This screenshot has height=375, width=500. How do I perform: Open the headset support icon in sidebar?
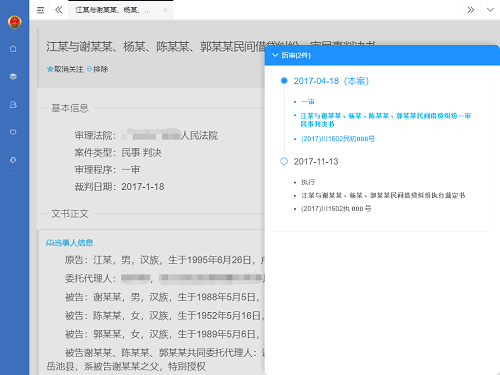point(13,160)
